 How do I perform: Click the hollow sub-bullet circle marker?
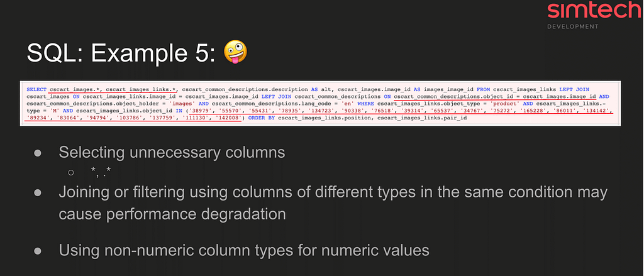71,172
